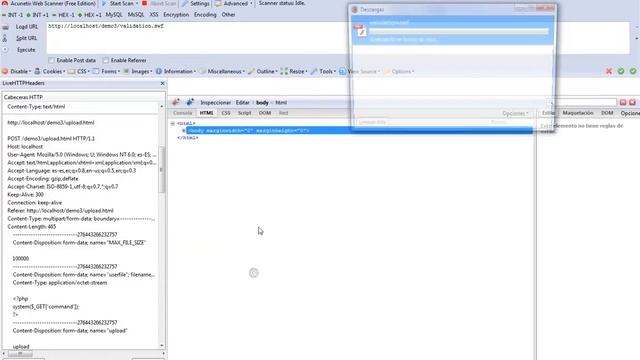Click the Miscellaneous toolbar icon
The image size is (640, 360).
pyautogui.click(x=202, y=71)
